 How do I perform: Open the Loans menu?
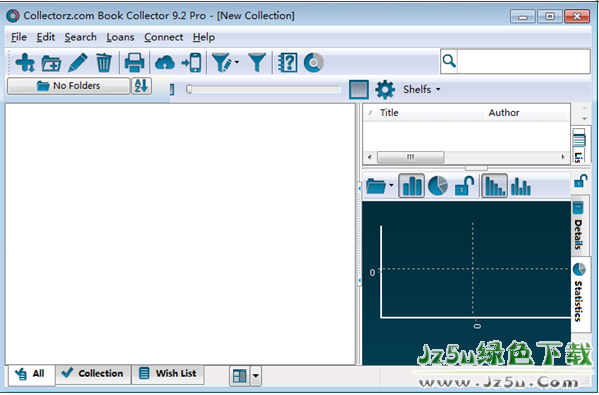tap(120, 37)
